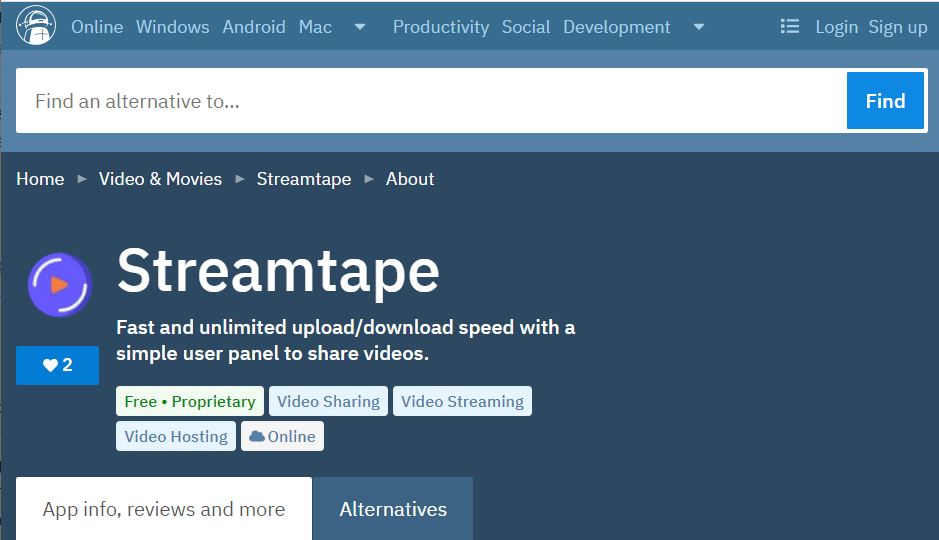Click the AlternativeTo site logo
Viewport: 939px width, 540px height.
(x=36, y=25)
